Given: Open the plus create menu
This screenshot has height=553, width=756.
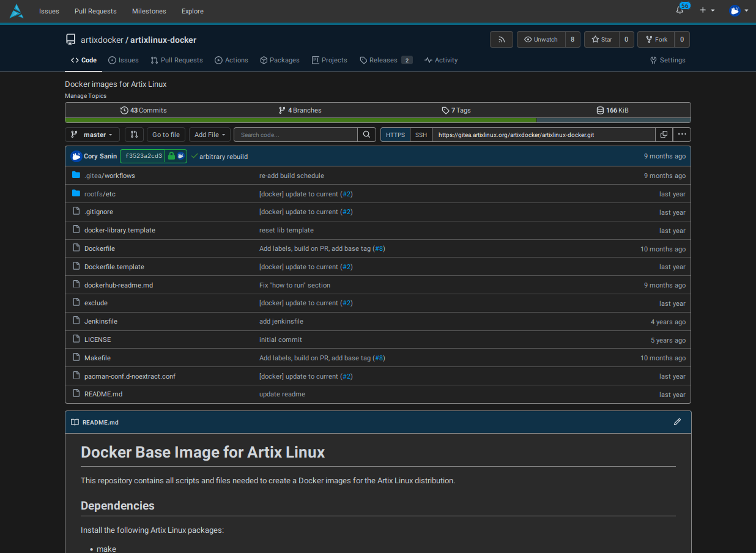Looking at the screenshot, I should 707,10.
